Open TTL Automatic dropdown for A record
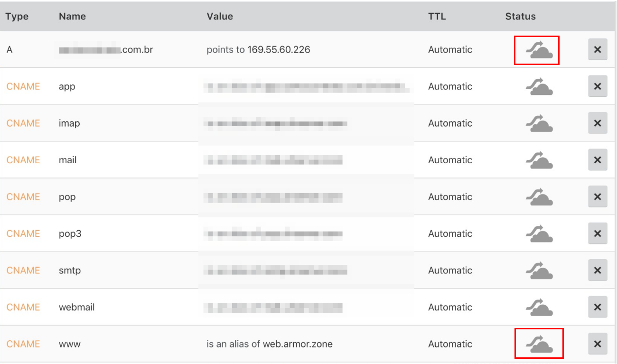The height and width of the screenshot is (364, 617). click(450, 50)
